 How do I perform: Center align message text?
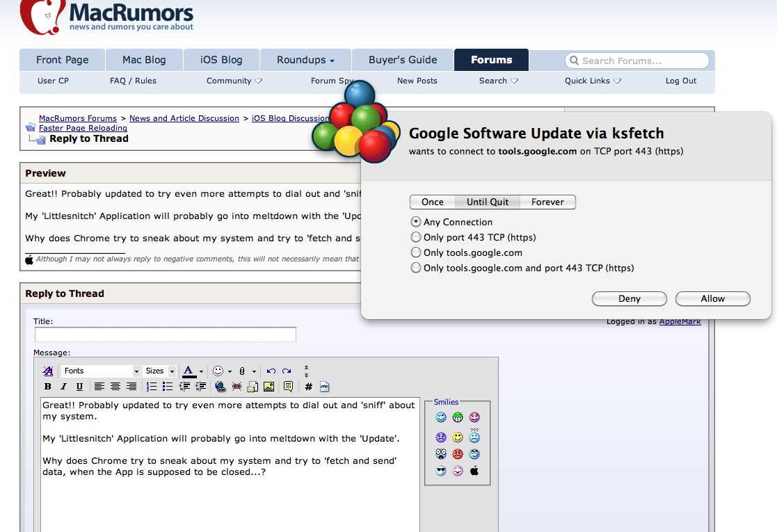[115, 387]
